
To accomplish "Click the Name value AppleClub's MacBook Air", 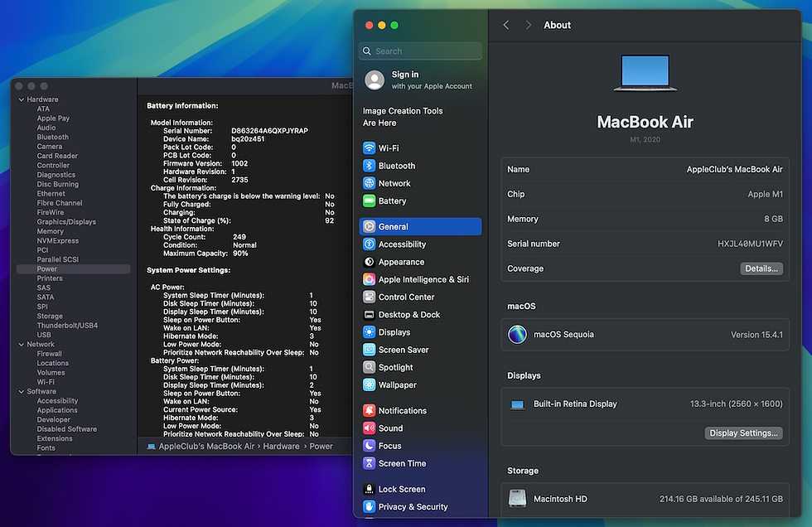I will click(x=734, y=169).
